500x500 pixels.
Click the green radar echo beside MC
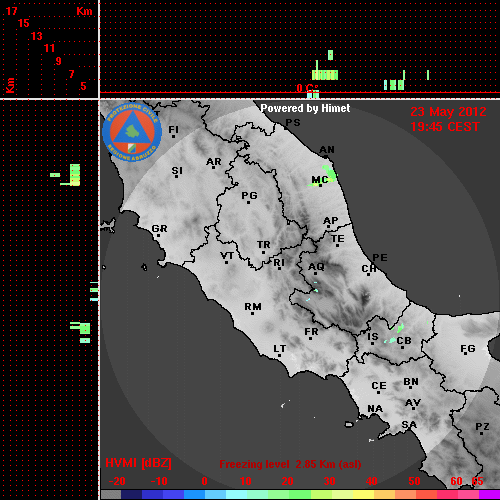330,174
